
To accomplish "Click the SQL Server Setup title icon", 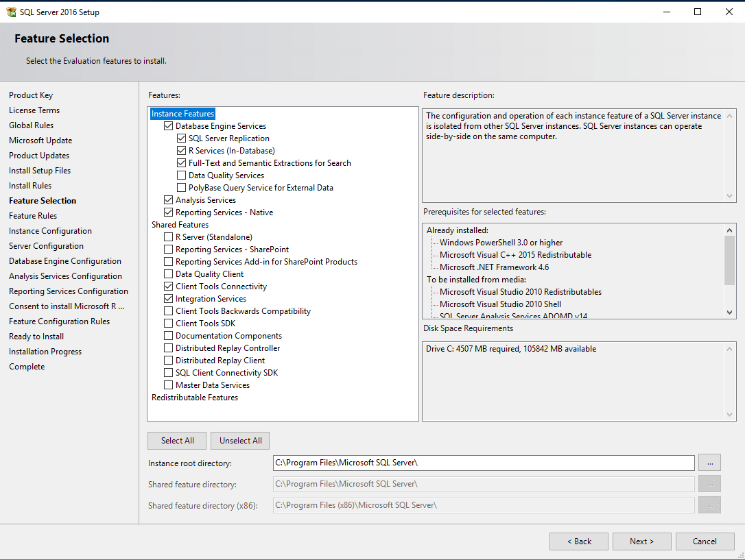I will click(11, 12).
